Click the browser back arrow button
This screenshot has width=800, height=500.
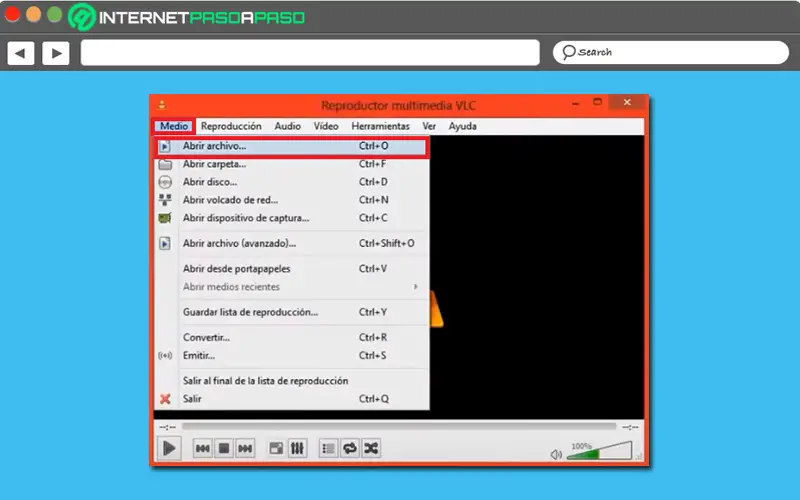click(x=20, y=53)
